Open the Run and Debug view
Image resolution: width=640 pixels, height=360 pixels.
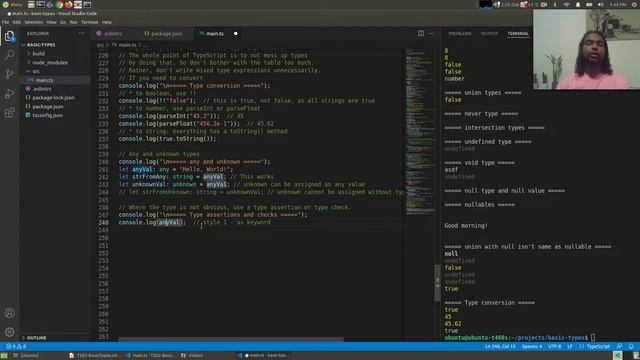click(9, 93)
